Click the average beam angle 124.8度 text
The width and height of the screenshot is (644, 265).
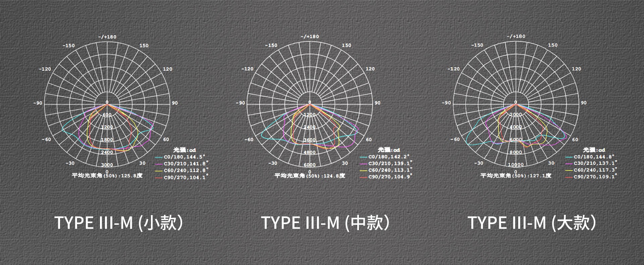(310, 176)
